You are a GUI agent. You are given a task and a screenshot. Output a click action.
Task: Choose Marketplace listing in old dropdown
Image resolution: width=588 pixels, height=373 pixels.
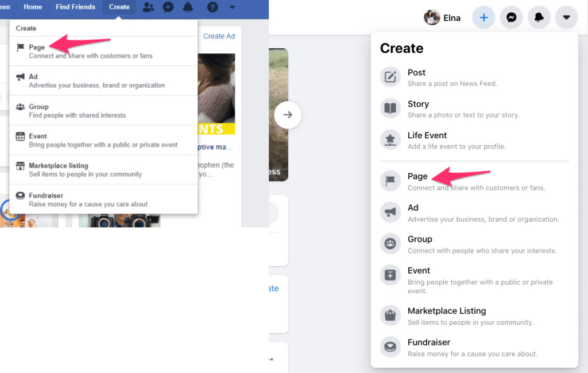point(103,170)
